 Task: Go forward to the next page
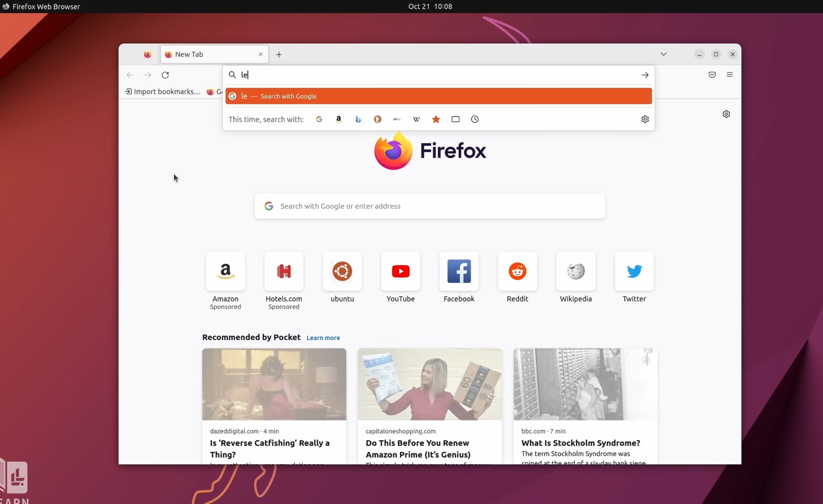(x=147, y=75)
